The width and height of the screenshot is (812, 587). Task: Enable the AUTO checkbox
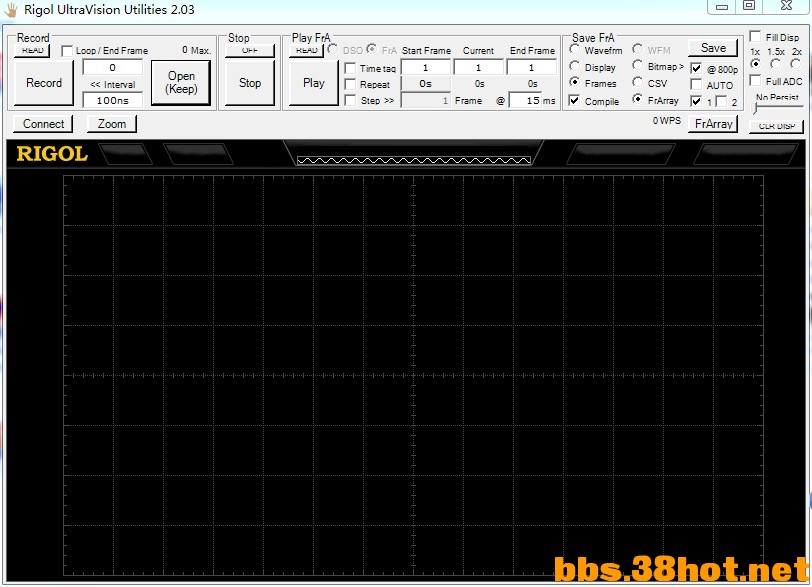click(697, 84)
